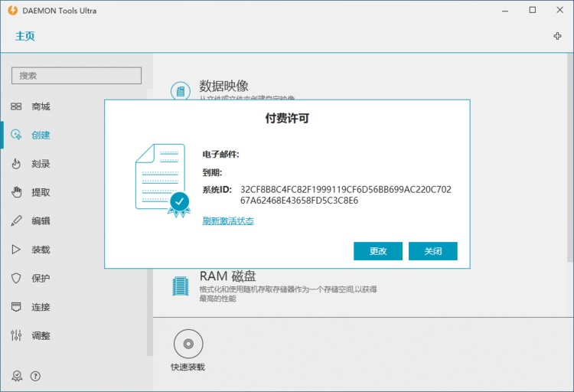
Task: Open the help question mark icon
Action: tap(35, 376)
